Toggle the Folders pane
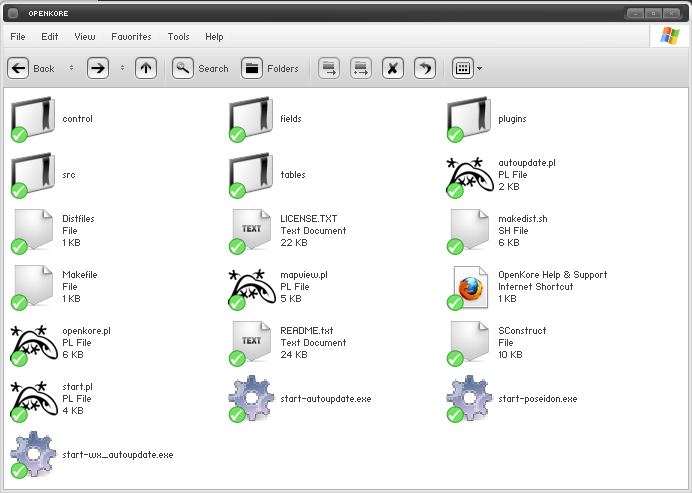 [x=252, y=68]
